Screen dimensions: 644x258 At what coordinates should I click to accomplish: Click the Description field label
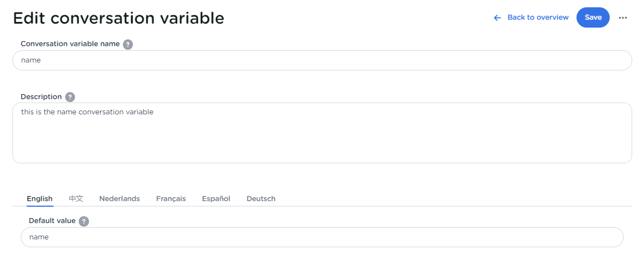[41, 97]
